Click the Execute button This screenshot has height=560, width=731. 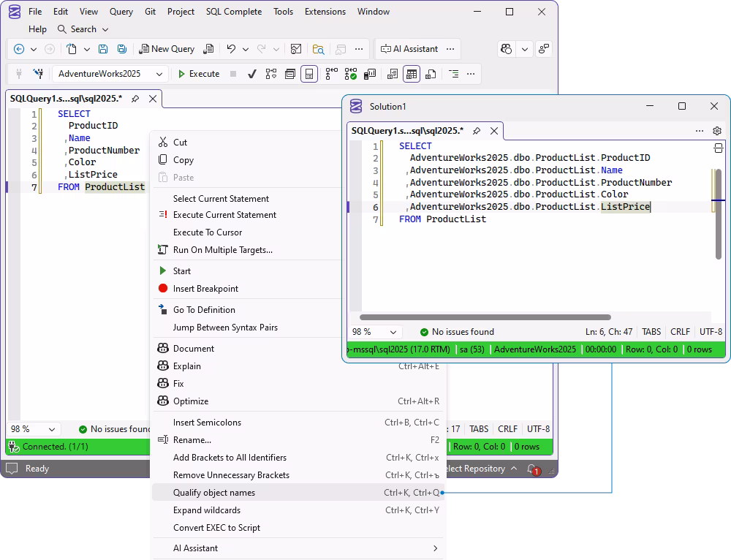[x=199, y=74]
